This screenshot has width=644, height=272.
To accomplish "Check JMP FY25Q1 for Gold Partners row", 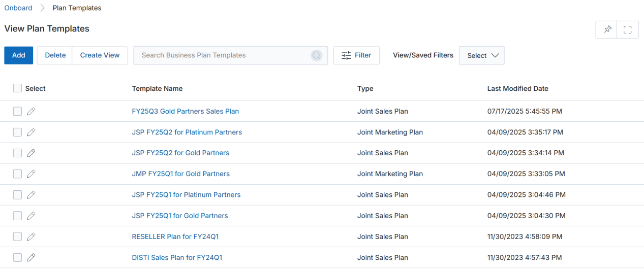I will [x=17, y=174].
